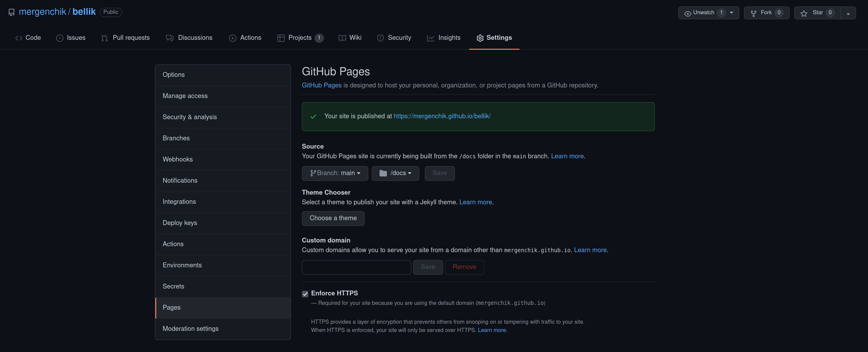This screenshot has width=868, height=352.
Task: Select Deploy keys in sidebar
Action: click(x=223, y=223)
